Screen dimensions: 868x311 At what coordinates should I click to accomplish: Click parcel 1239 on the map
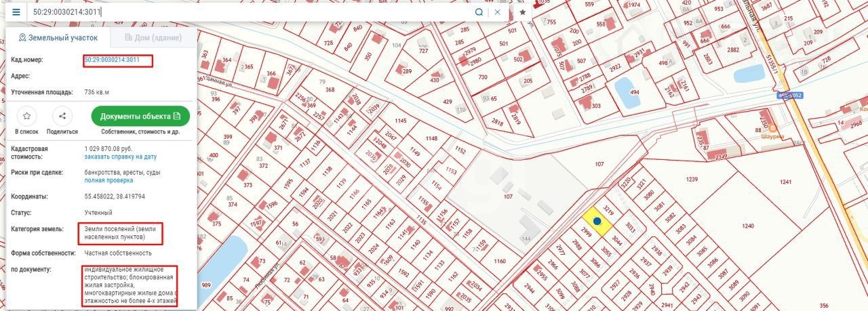pyautogui.click(x=691, y=180)
